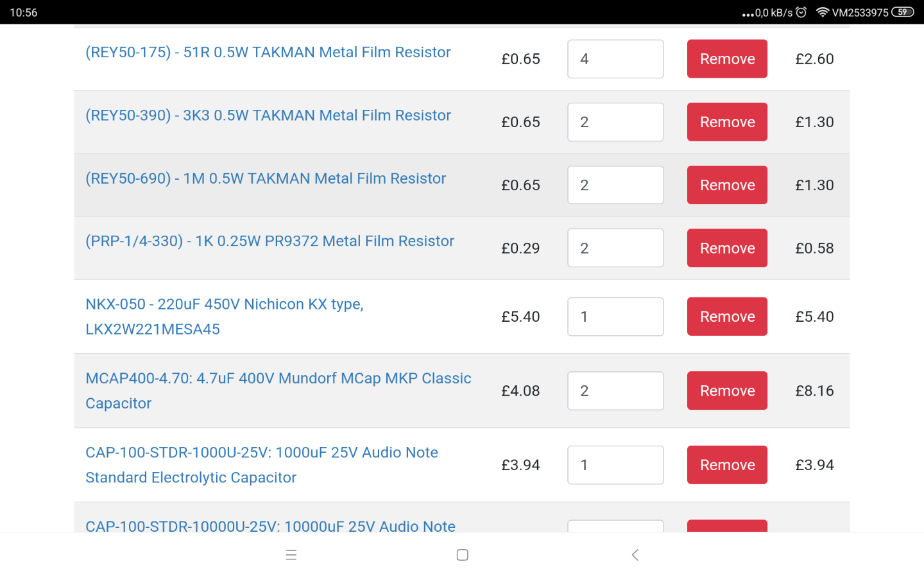This screenshot has width=924, height=578.
Task: Open the PRP-1/4-330 1K resistor product link
Action: coord(269,241)
